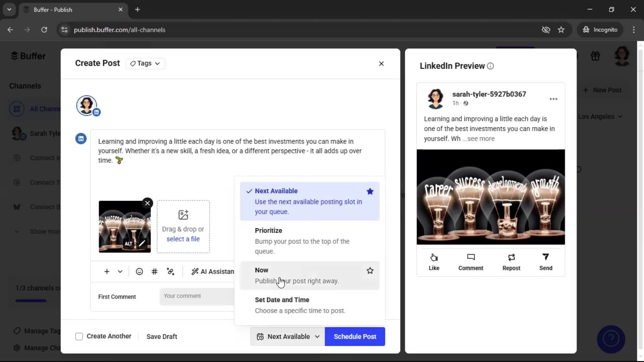Click the help question mark bubble

point(610,339)
